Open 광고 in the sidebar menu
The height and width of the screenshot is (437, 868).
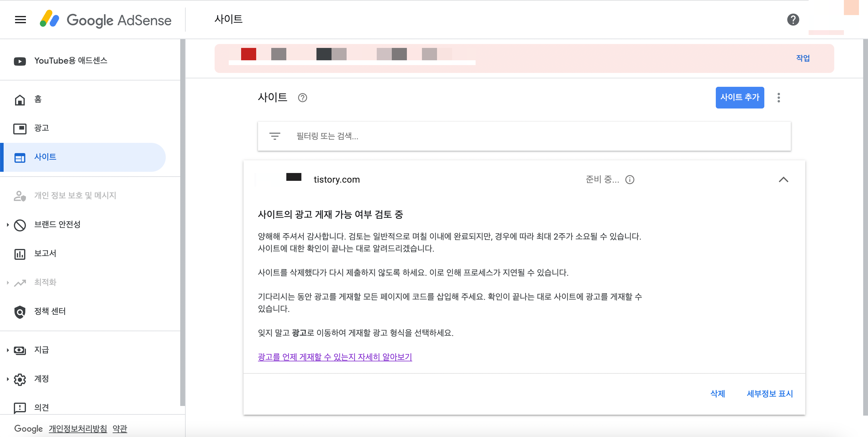[x=42, y=128]
